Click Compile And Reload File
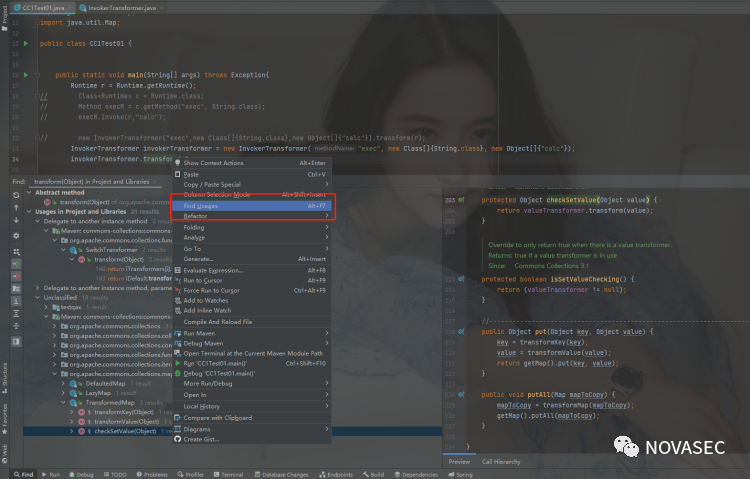This screenshot has height=479, width=750. (217, 322)
